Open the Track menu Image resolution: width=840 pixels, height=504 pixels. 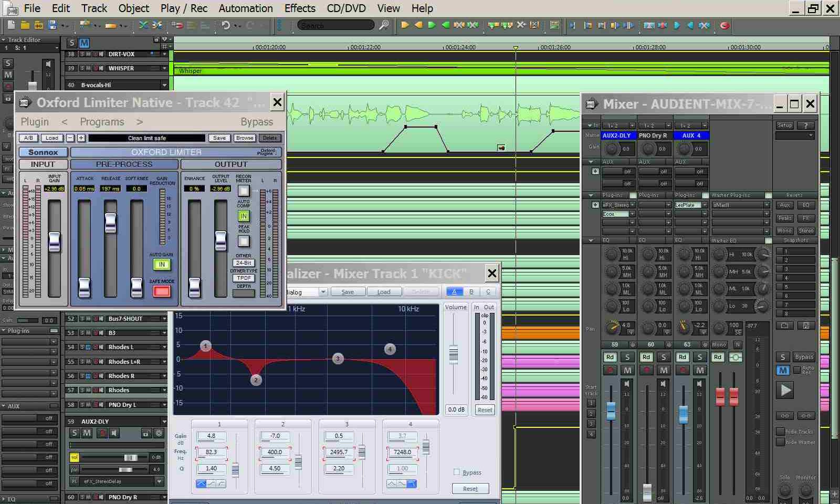[x=94, y=8]
